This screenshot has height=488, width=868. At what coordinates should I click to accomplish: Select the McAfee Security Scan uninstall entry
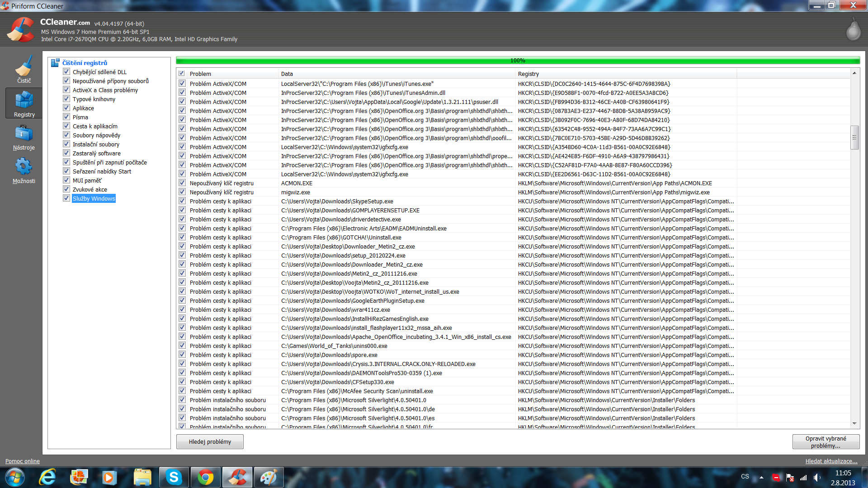tap(357, 391)
